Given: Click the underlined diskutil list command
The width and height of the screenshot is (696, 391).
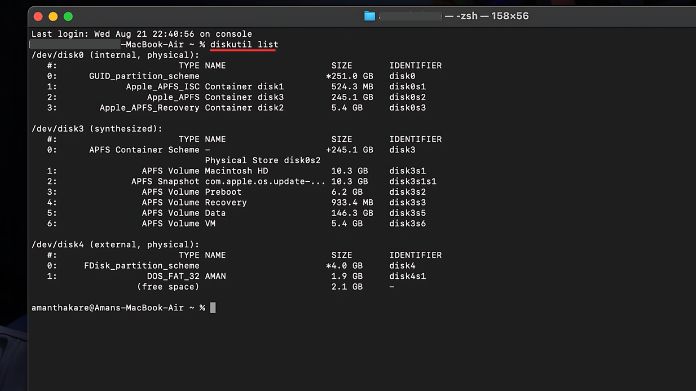Looking at the screenshot, I should coord(244,44).
